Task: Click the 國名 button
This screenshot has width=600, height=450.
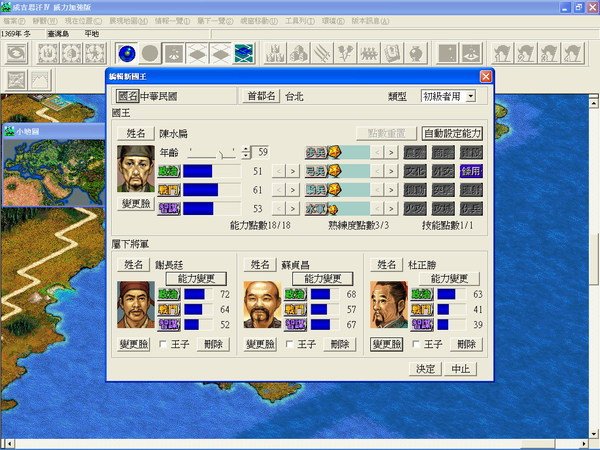Action: [x=127, y=96]
